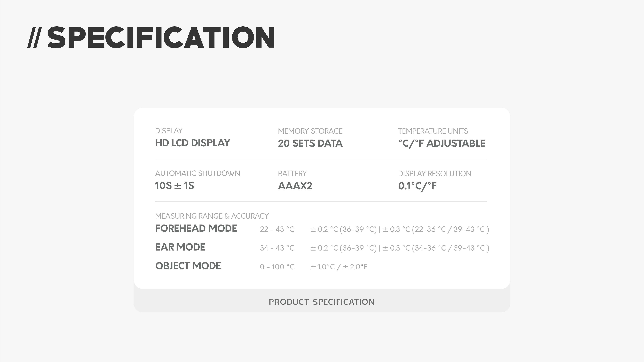This screenshot has width=644, height=362.
Task: Select the FOREHEAD MODE row title
Action: pyautogui.click(x=196, y=228)
